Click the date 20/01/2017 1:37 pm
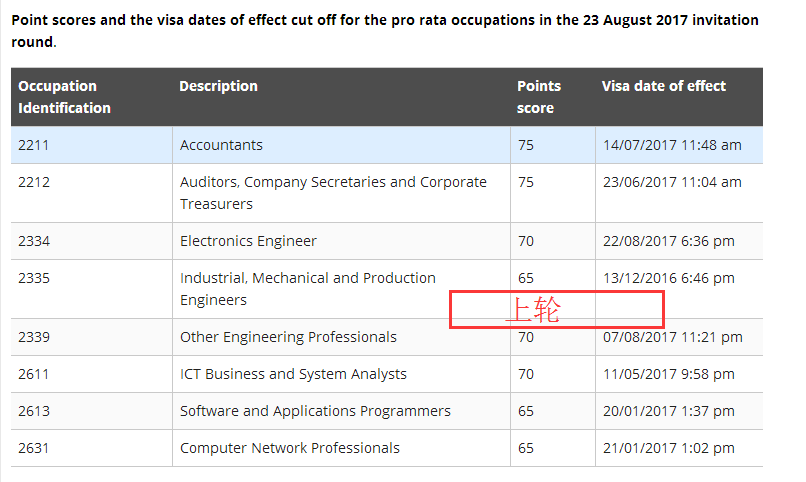Image resolution: width=806 pixels, height=482 pixels. click(x=668, y=411)
